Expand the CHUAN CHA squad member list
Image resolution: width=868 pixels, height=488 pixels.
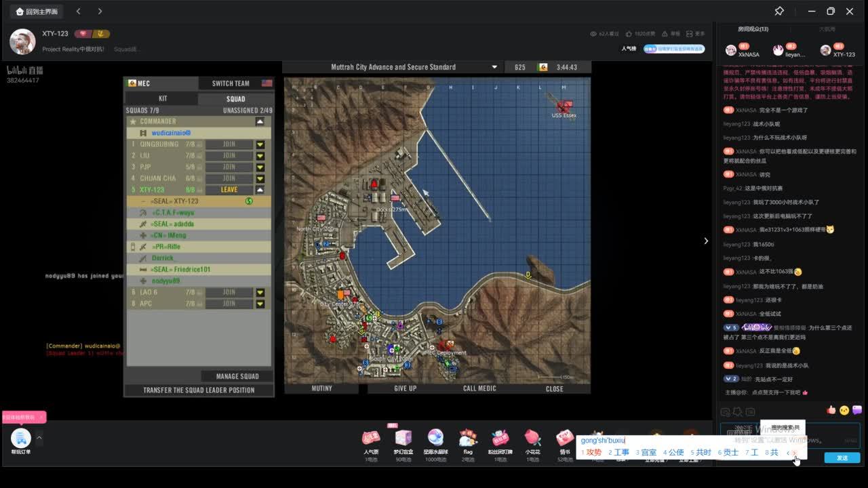tap(260, 178)
